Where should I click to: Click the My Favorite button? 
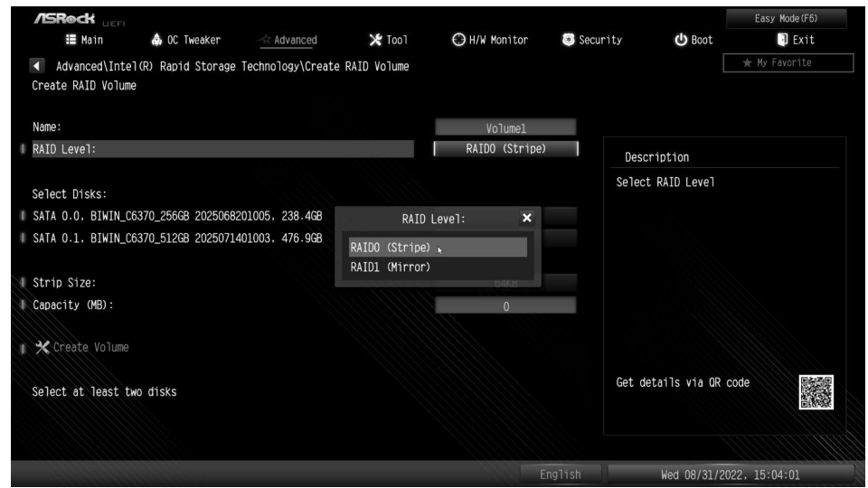(789, 61)
